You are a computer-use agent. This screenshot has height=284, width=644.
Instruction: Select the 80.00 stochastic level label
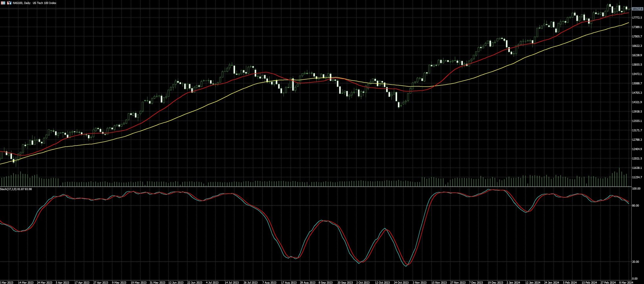[x=635, y=206]
